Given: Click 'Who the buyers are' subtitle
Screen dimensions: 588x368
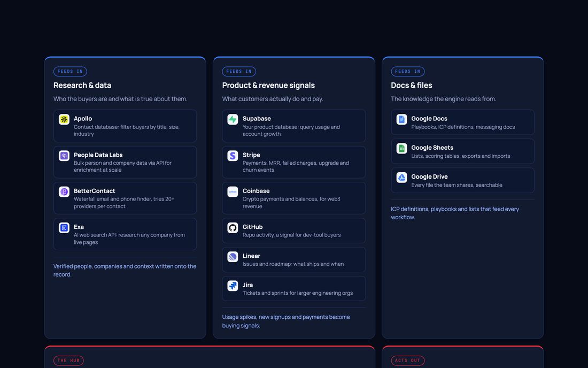Looking at the screenshot, I should (120, 99).
